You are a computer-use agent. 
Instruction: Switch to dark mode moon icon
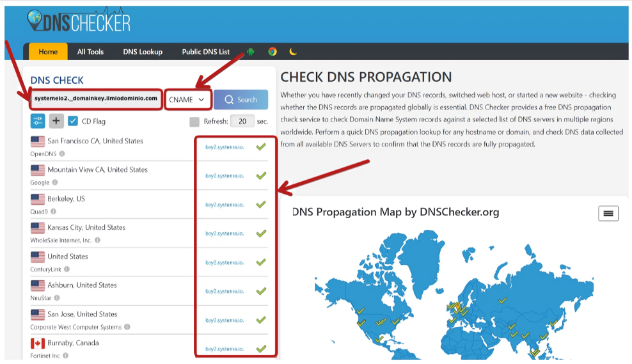(x=293, y=52)
